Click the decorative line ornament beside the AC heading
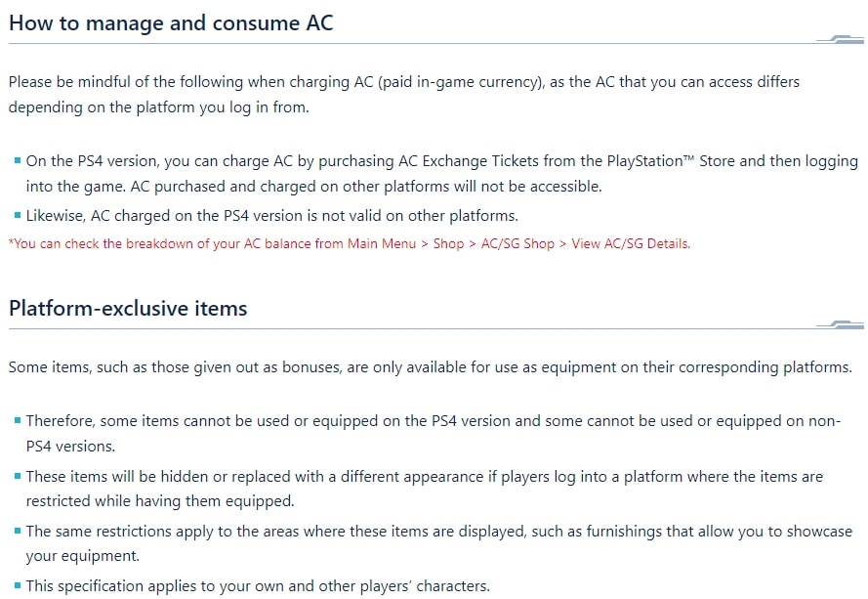 coord(840,39)
